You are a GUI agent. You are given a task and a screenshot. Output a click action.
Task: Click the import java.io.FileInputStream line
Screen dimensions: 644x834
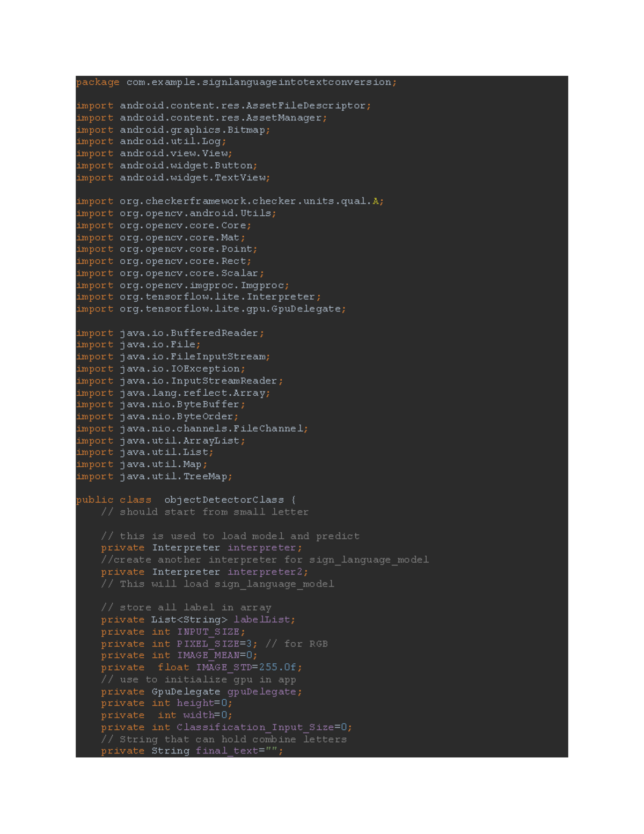173,357
